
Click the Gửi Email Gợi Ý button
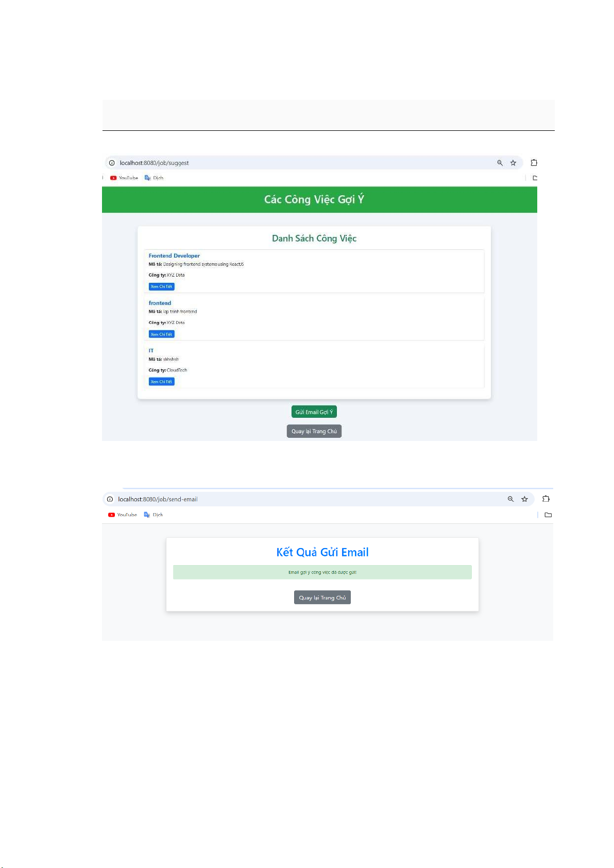(314, 412)
